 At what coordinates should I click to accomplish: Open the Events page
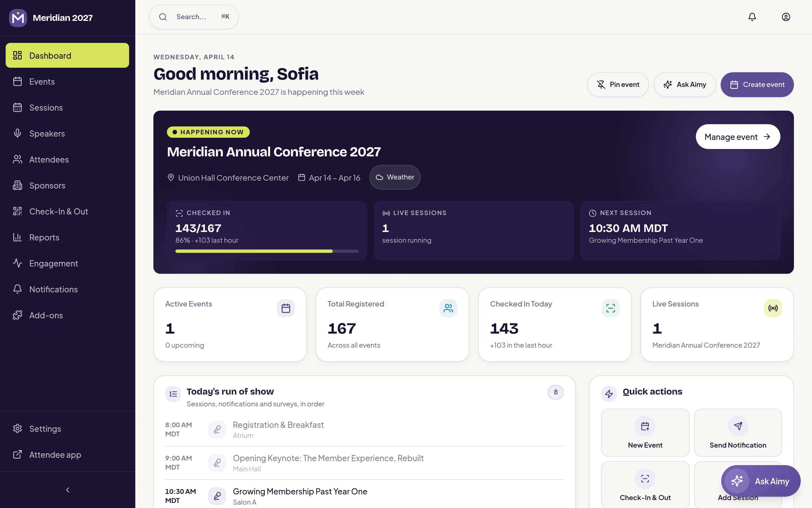pos(67,82)
